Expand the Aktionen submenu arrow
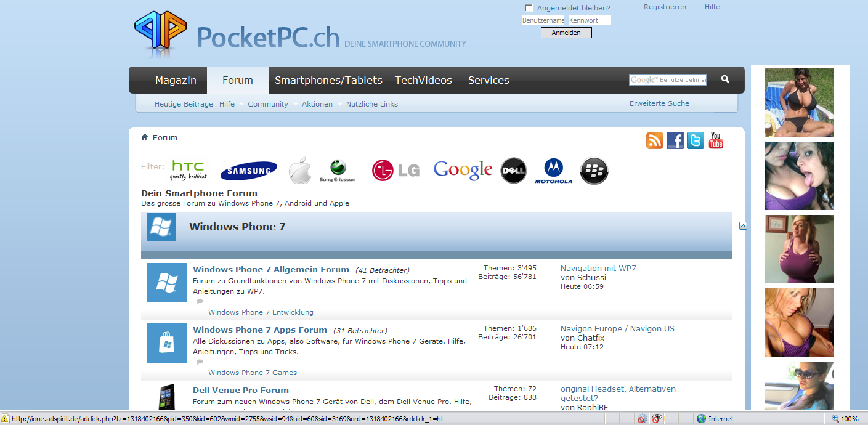The height and width of the screenshot is (425, 868). click(x=339, y=104)
